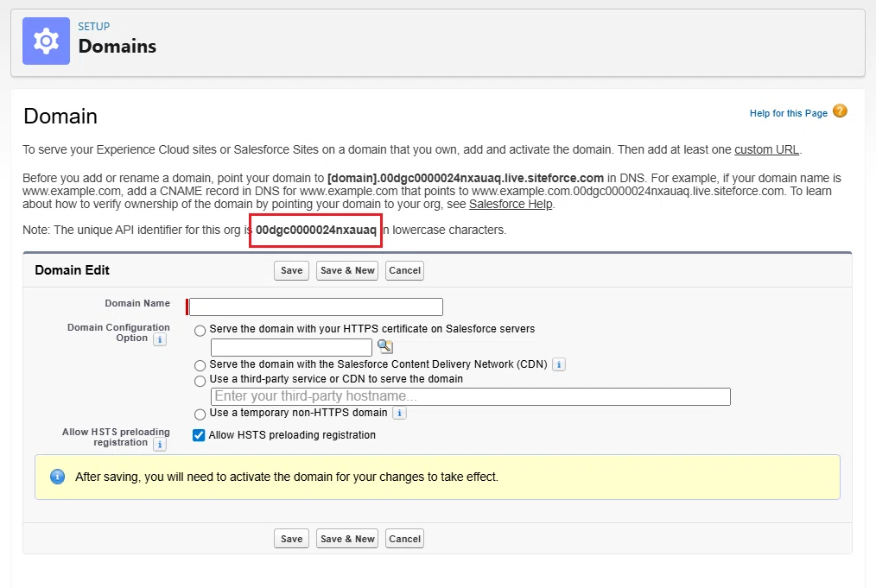Select third-party service or CDN option
The height and width of the screenshot is (588, 876).
200,381
